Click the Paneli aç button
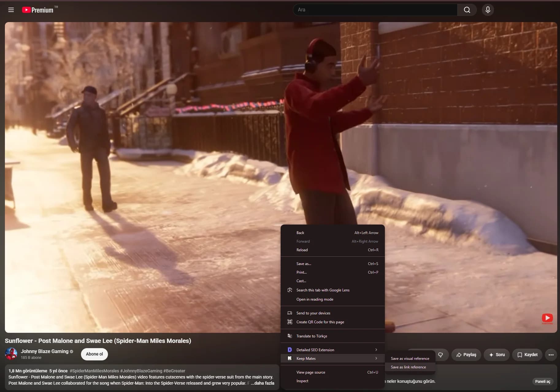Image resolution: width=560 pixels, height=392 pixels. pos(543,382)
